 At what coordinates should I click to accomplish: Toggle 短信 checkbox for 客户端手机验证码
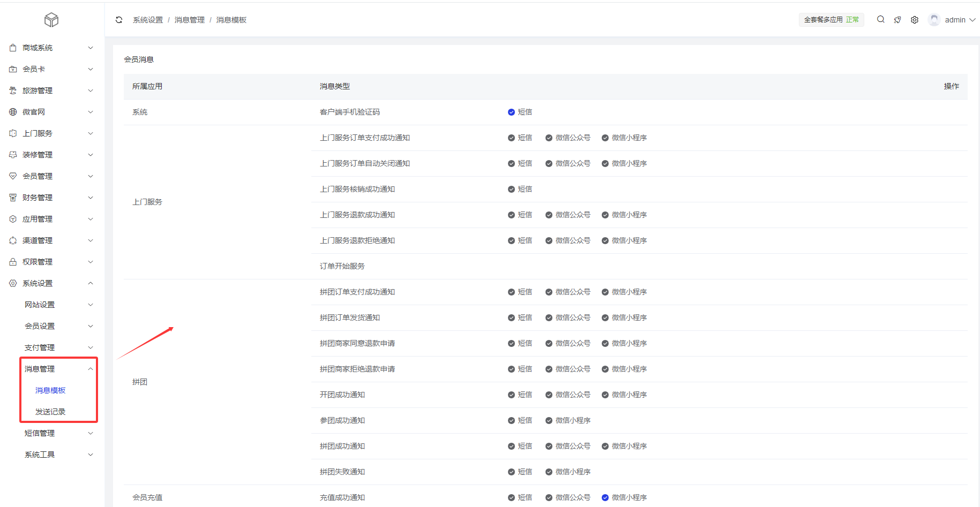[511, 112]
